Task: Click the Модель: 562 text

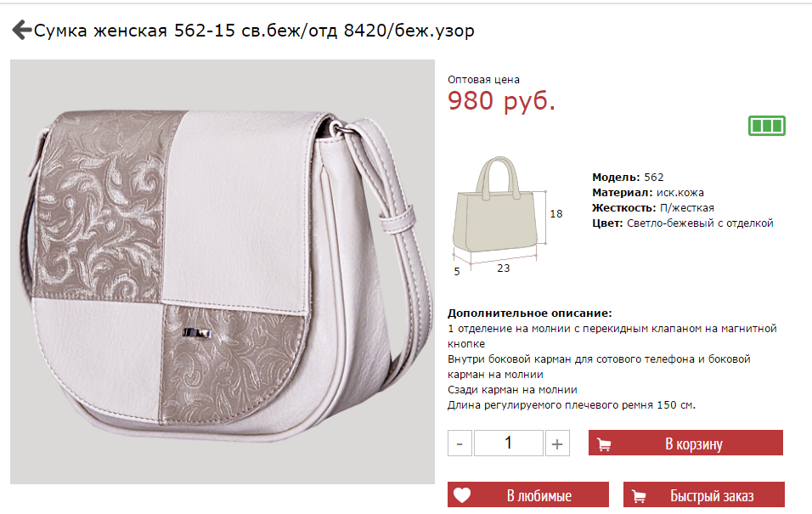Action: click(x=628, y=178)
